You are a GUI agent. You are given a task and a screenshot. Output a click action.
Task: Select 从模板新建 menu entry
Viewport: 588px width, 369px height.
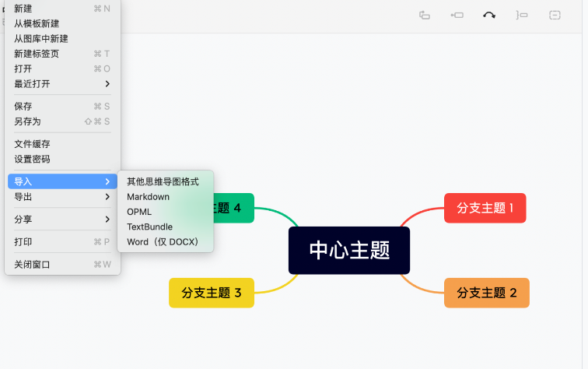37,23
